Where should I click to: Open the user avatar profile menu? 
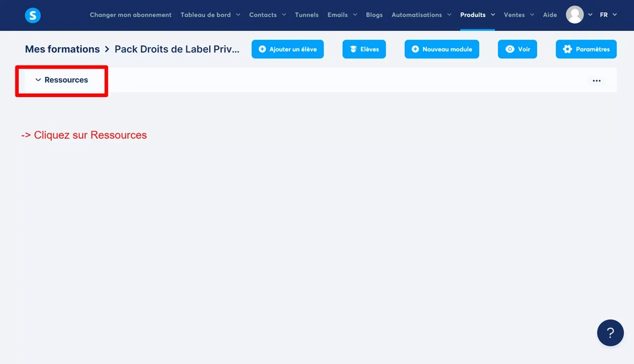pyautogui.click(x=575, y=15)
